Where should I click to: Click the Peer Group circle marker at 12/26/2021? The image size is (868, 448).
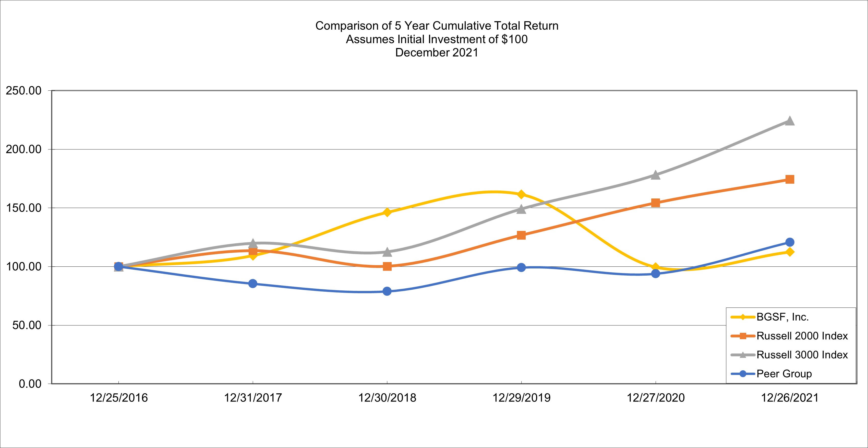789,242
